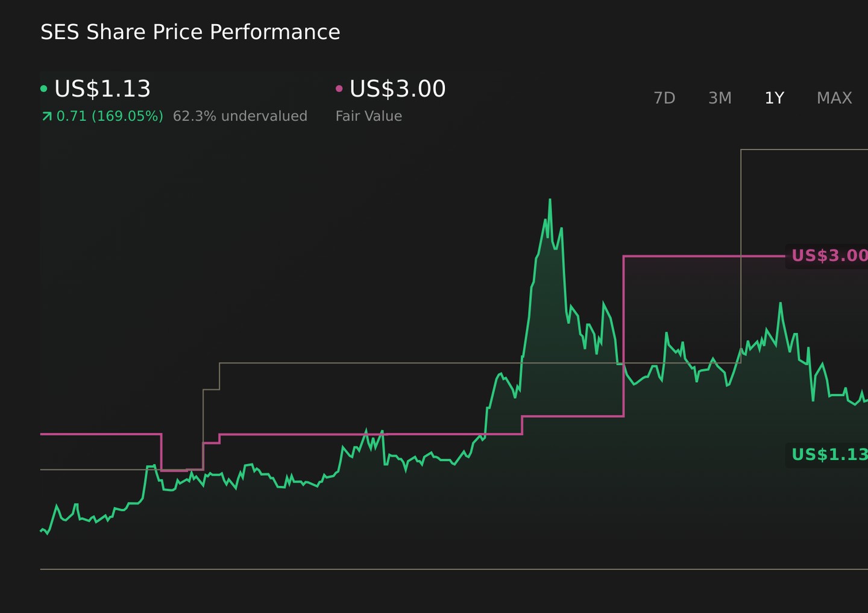868x613 pixels.
Task: Click the pink fair value dip near chart start
Action: [182, 470]
